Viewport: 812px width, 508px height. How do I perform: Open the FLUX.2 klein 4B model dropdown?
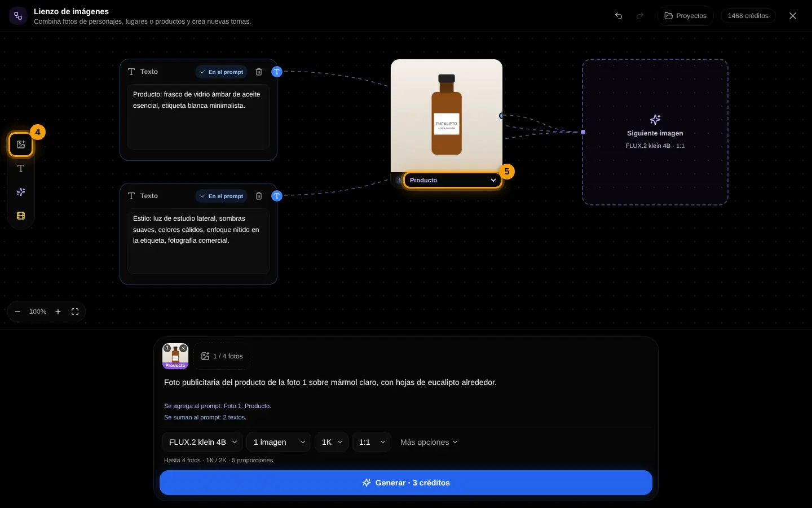point(202,442)
